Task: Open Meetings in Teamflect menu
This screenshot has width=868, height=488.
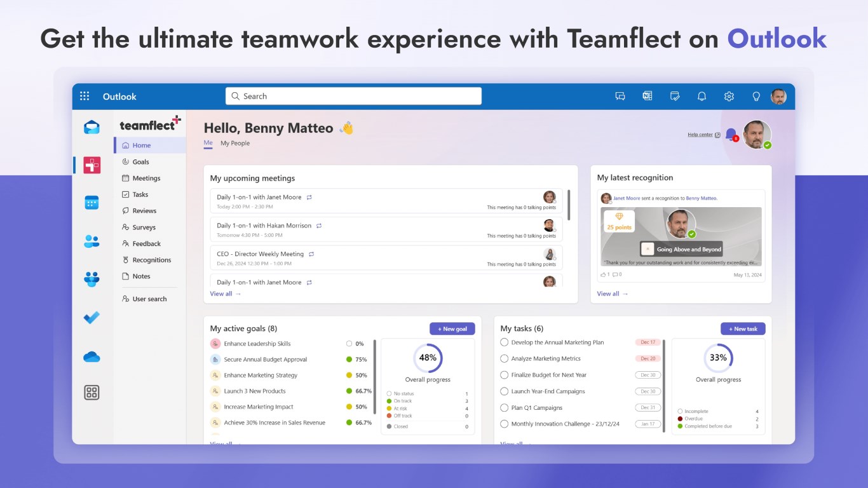Action: point(150,179)
